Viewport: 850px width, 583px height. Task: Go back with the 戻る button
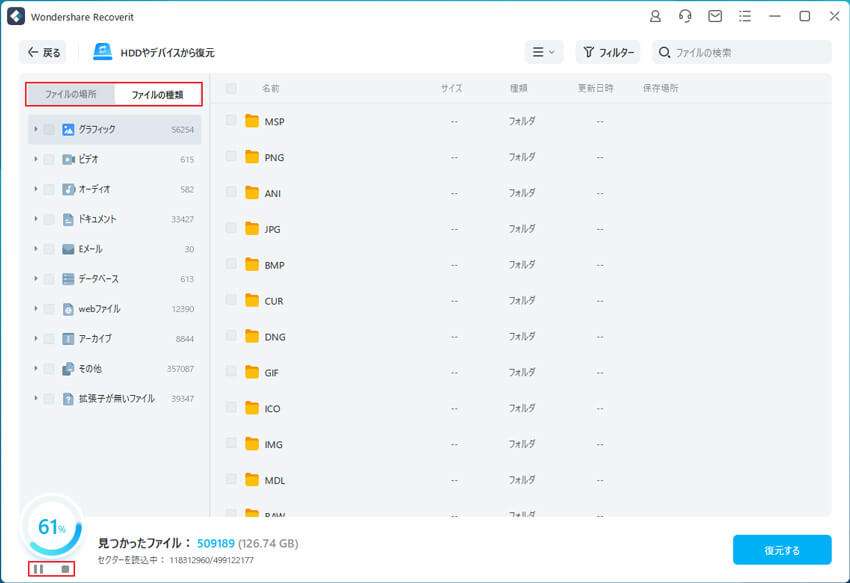coord(43,52)
